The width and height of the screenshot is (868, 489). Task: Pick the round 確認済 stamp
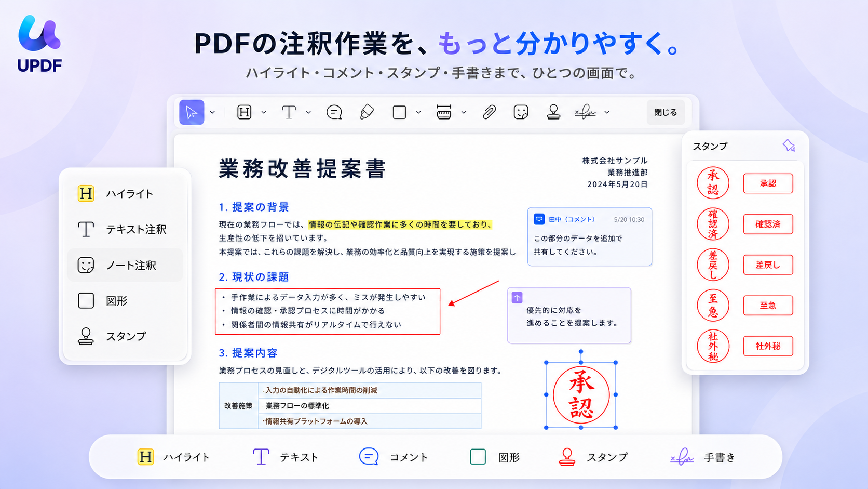[713, 224]
